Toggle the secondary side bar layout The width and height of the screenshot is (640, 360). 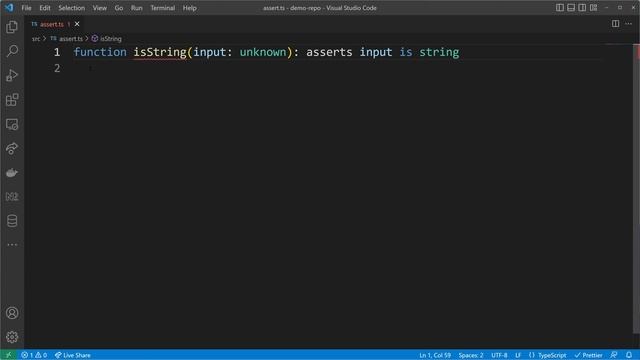(x=582, y=8)
